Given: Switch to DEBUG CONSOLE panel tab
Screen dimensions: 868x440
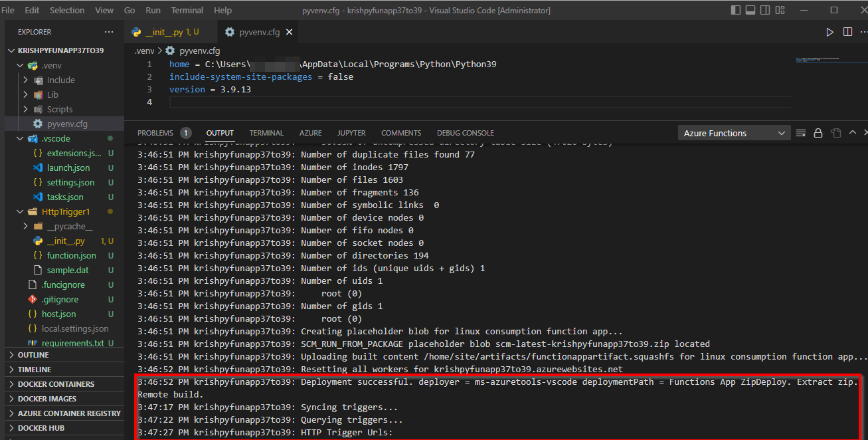Looking at the screenshot, I should (465, 133).
